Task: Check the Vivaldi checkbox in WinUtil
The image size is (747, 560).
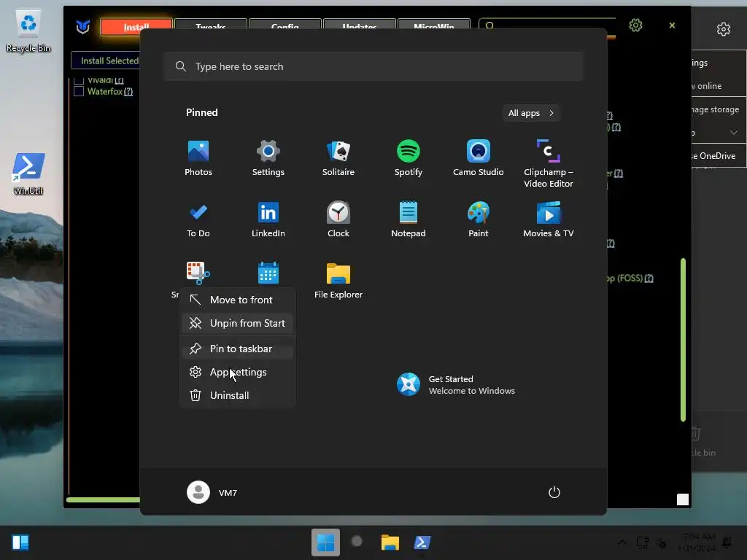Action: 79,80
